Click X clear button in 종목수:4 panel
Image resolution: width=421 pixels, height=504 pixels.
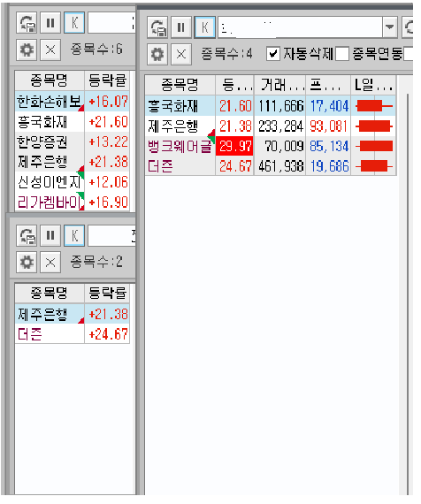point(181,54)
